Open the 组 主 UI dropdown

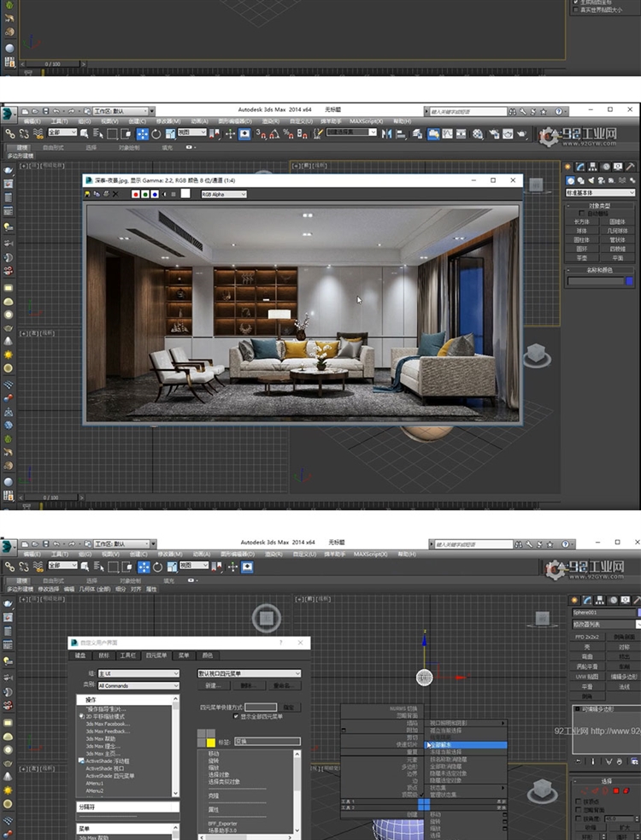click(x=138, y=673)
